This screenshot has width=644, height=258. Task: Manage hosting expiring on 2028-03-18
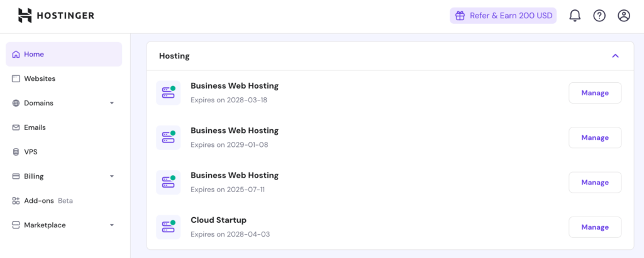tap(595, 93)
